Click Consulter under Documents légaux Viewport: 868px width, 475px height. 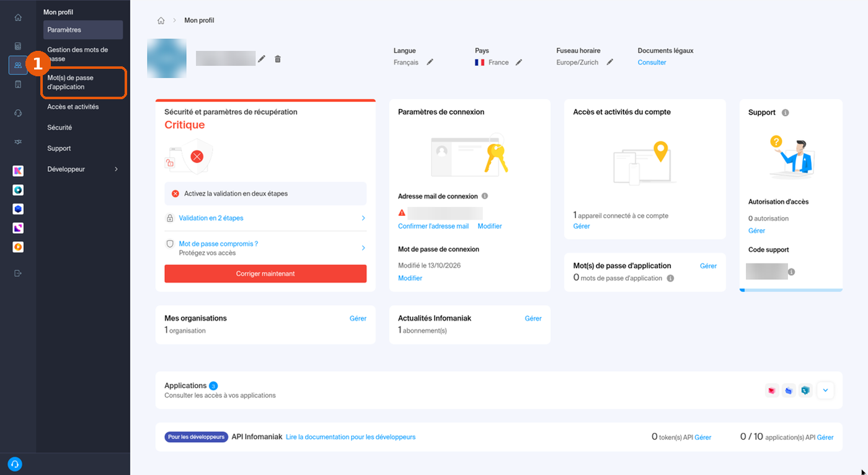tap(652, 62)
